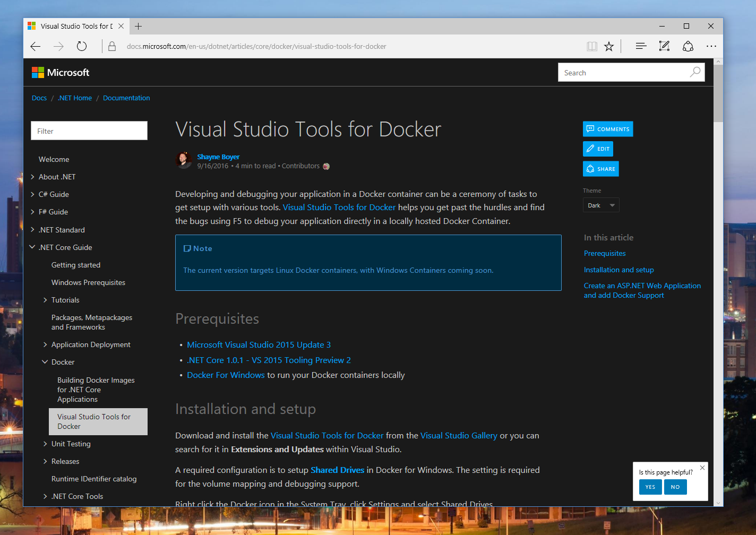This screenshot has width=756, height=535.
Task: Answer No to page helpful
Action: tap(675, 487)
